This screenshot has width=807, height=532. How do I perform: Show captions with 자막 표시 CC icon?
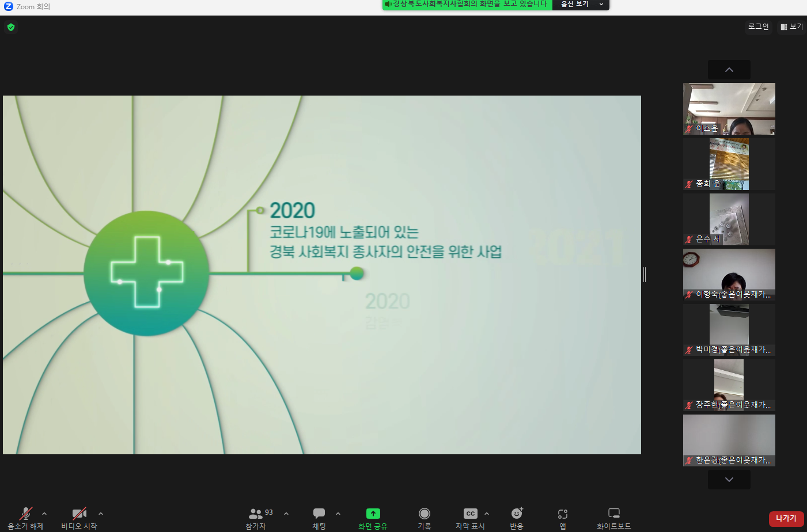coord(471,514)
